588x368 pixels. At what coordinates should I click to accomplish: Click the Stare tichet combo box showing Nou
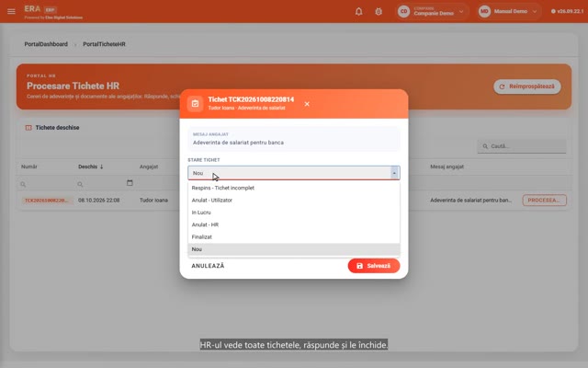point(294,173)
